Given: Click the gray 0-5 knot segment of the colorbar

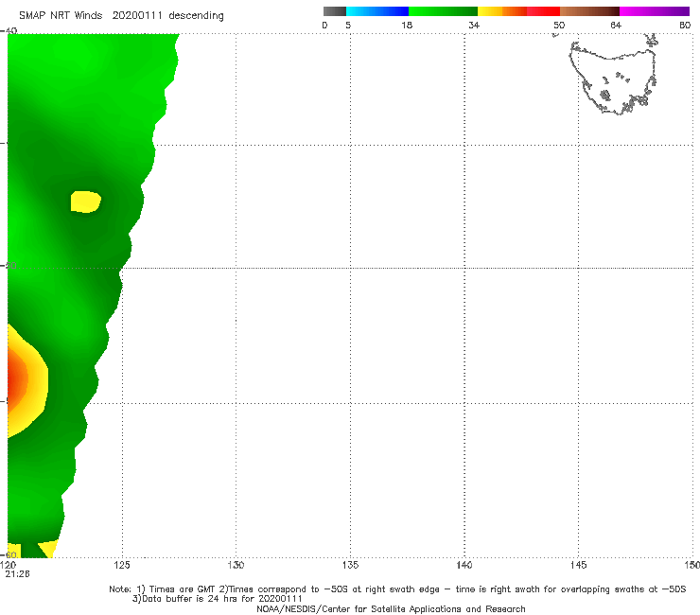Looking at the screenshot, I should click(x=335, y=11).
